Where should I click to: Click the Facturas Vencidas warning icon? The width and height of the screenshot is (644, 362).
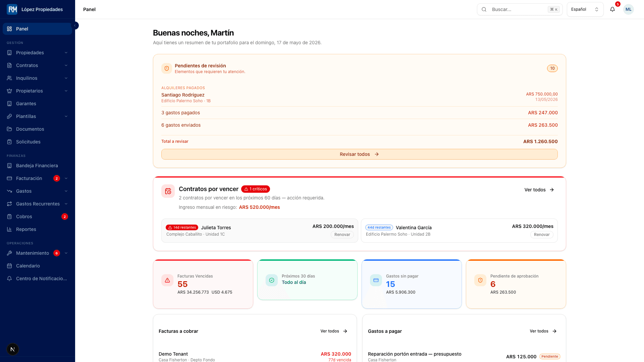tap(167, 280)
